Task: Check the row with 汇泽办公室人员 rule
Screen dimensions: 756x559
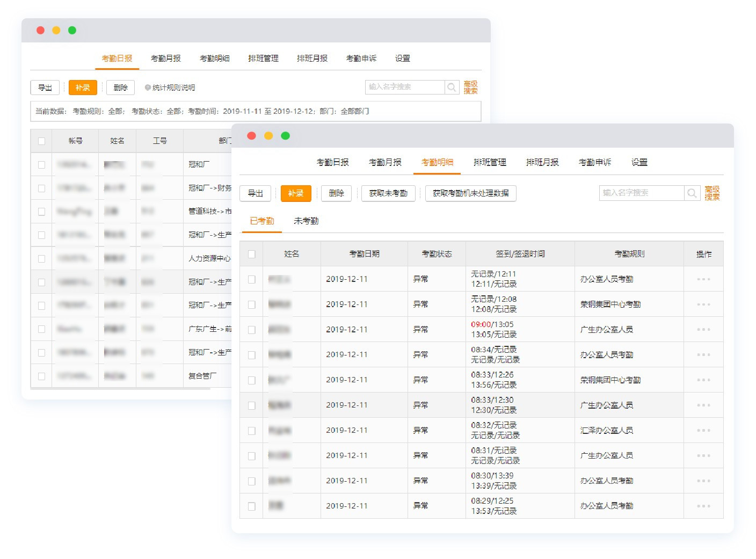Action: coord(251,431)
